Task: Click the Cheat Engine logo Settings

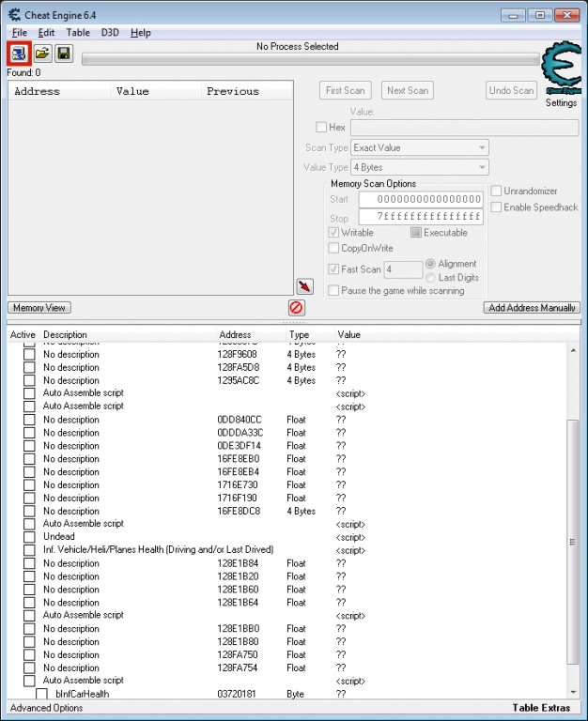Action: coord(561,73)
